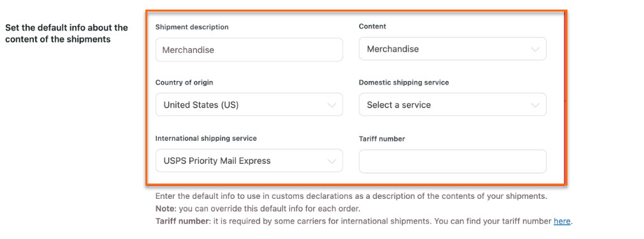The image size is (644, 239).
Task: Click the bold 'Tariff number' help text
Action: tap(180, 221)
